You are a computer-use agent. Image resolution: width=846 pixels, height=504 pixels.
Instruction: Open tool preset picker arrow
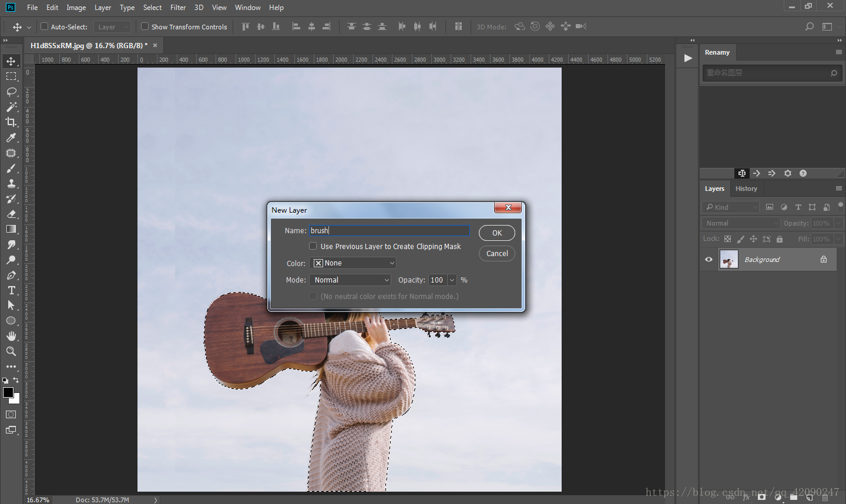point(29,27)
